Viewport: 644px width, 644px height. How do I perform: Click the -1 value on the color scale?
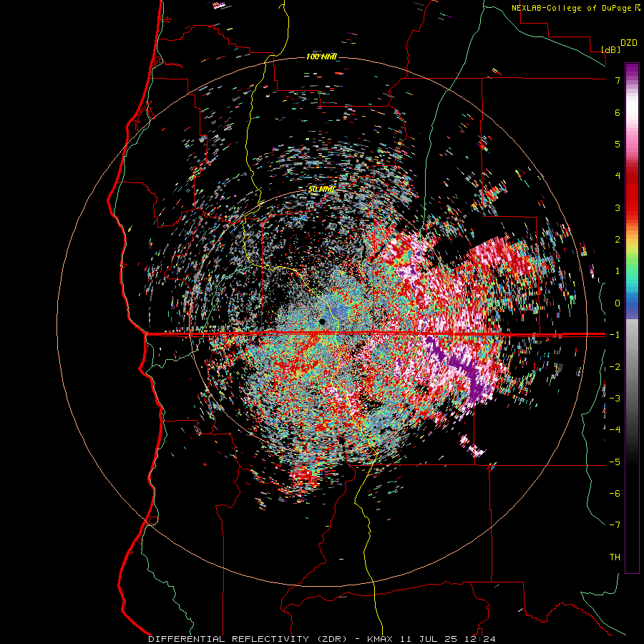pos(615,335)
